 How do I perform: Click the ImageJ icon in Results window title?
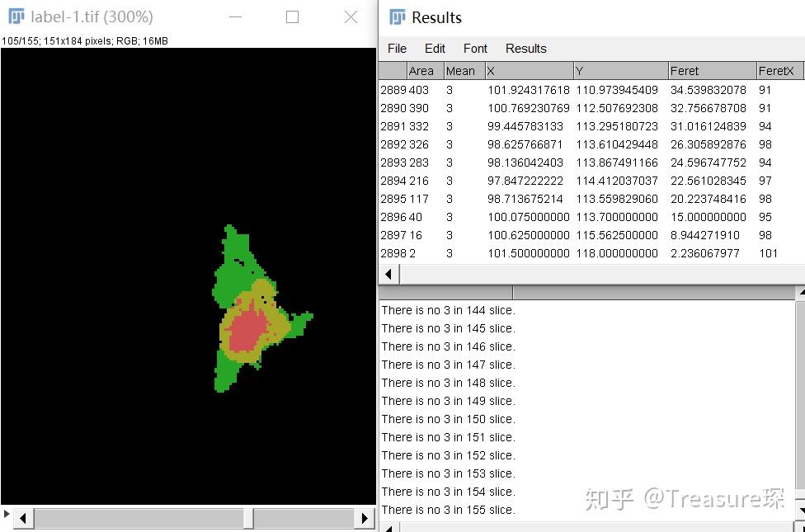(x=398, y=16)
